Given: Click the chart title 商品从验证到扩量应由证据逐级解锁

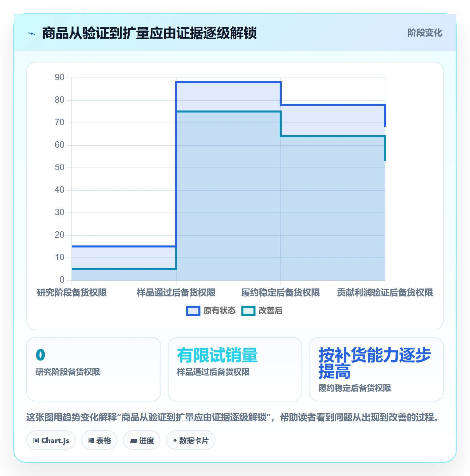Looking at the screenshot, I should click(149, 34).
